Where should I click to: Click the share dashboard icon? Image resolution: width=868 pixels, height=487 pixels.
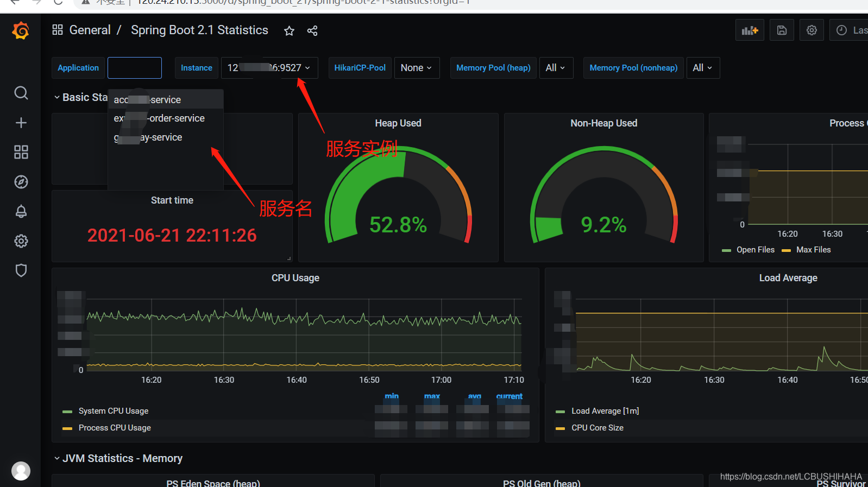tap(312, 31)
